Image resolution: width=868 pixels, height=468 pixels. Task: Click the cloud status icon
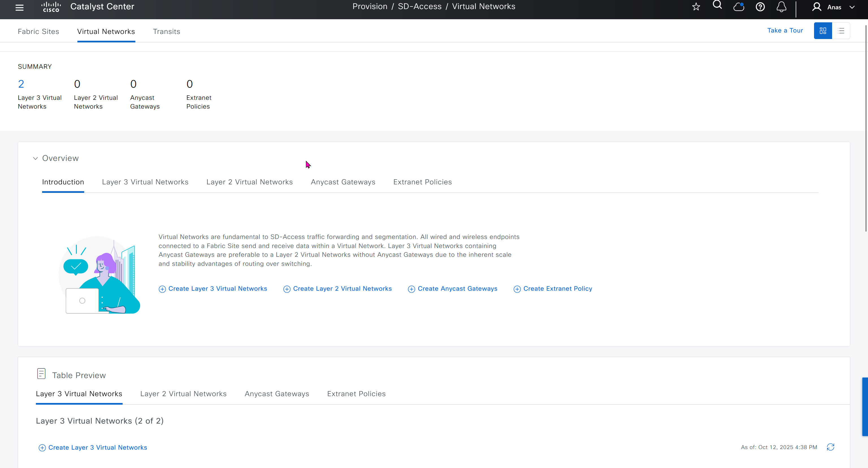[738, 7]
